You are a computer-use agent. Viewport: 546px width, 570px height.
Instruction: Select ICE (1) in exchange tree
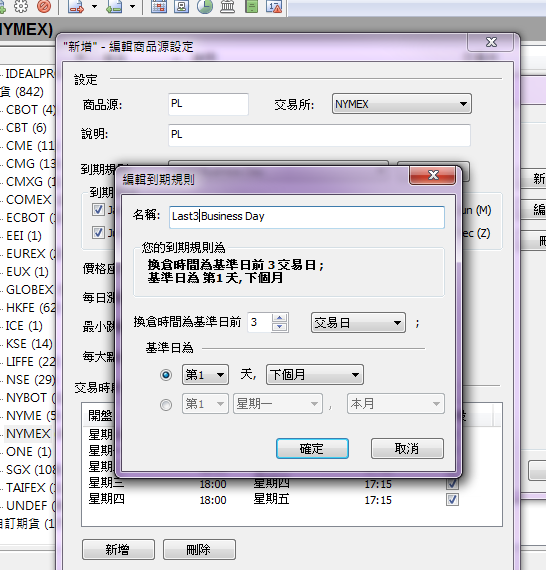pyautogui.click(x=24, y=326)
